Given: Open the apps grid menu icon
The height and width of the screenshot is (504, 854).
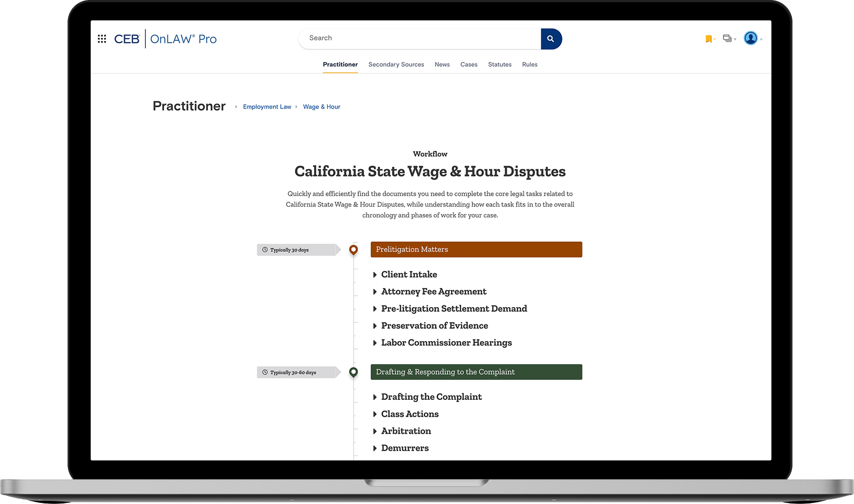Looking at the screenshot, I should pos(101,39).
